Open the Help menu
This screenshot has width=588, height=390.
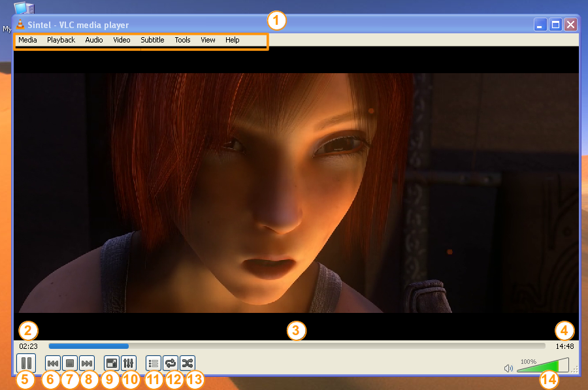click(232, 40)
